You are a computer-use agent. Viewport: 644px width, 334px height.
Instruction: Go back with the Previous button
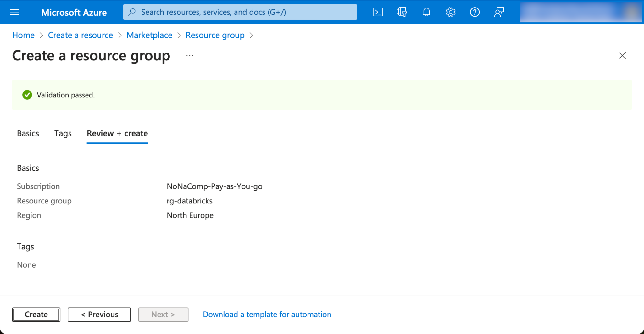(x=99, y=315)
